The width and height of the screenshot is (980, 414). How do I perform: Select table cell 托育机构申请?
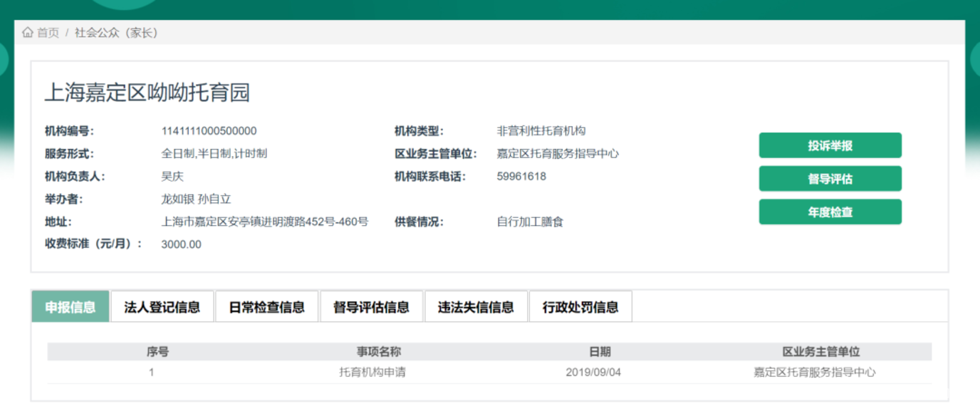click(372, 372)
